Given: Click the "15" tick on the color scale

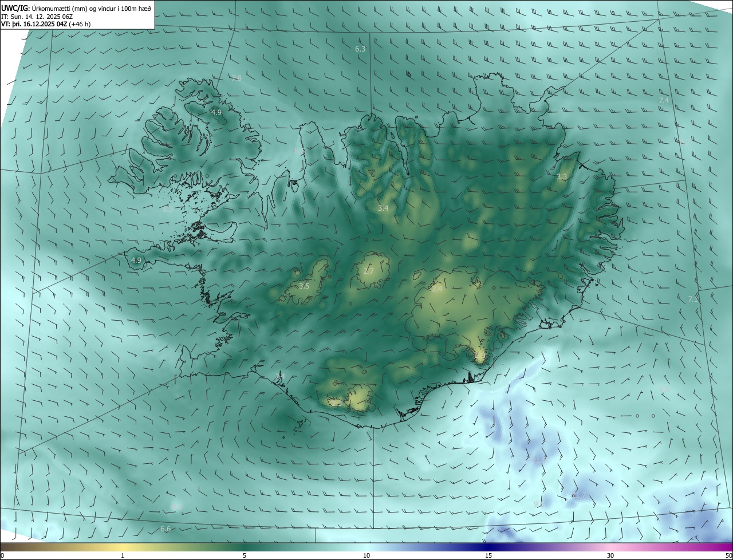Looking at the screenshot, I should pyautogui.click(x=488, y=555).
